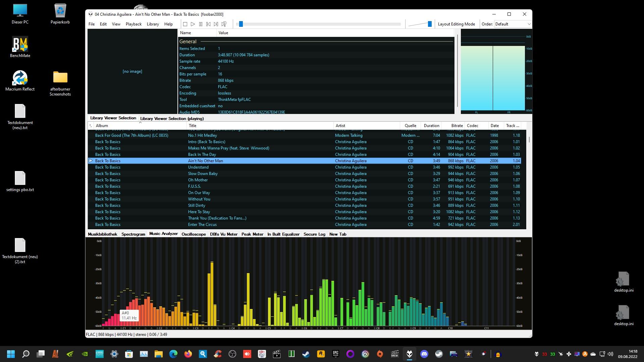
Task: Skip to the previous track
Action: (x=208, y=24)
